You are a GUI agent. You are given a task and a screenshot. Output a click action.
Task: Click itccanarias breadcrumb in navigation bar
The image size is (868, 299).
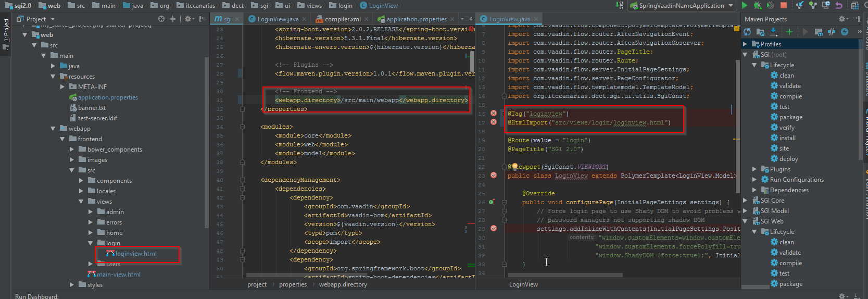pyautogui.click(x=196, y=5)
